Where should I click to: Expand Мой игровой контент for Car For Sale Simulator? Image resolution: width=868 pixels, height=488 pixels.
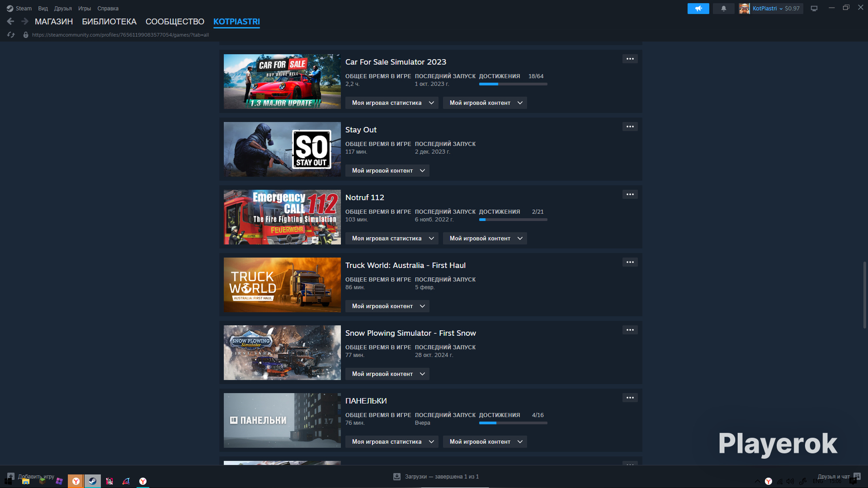(x=485, y=103)
